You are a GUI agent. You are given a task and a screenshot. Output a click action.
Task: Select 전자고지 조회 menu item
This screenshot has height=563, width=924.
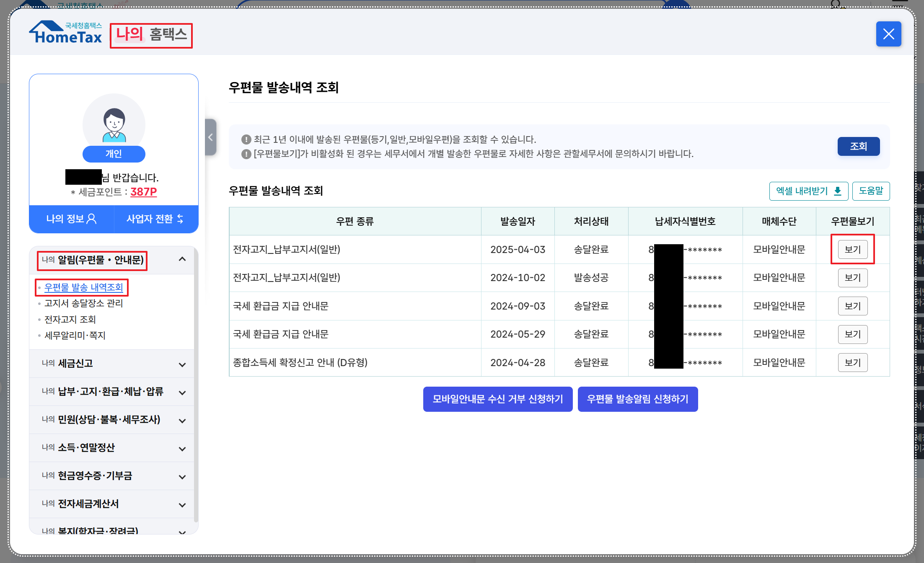[70, 320]
